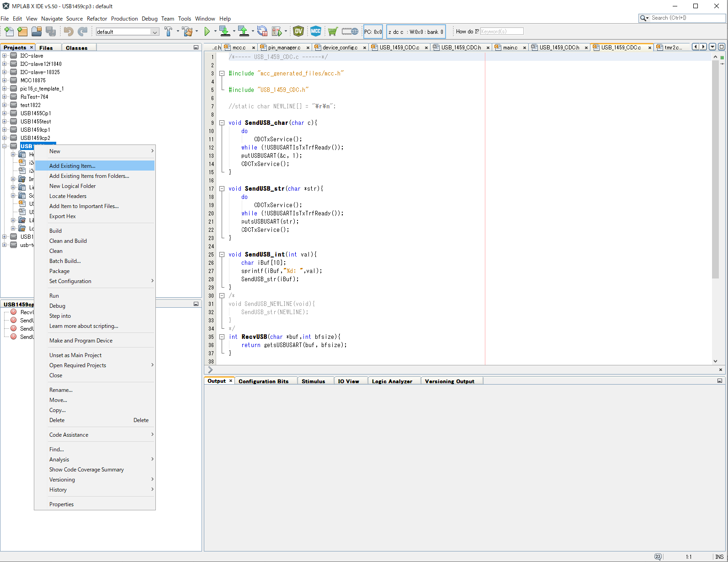Expand the USB1455test project node
The width and height of the screenshot is (728, 562).
tap(5, 122)
